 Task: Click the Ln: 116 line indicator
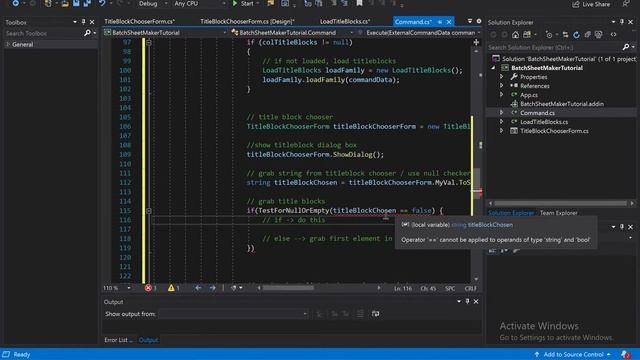pyautogui.click(x=403, y=288)
